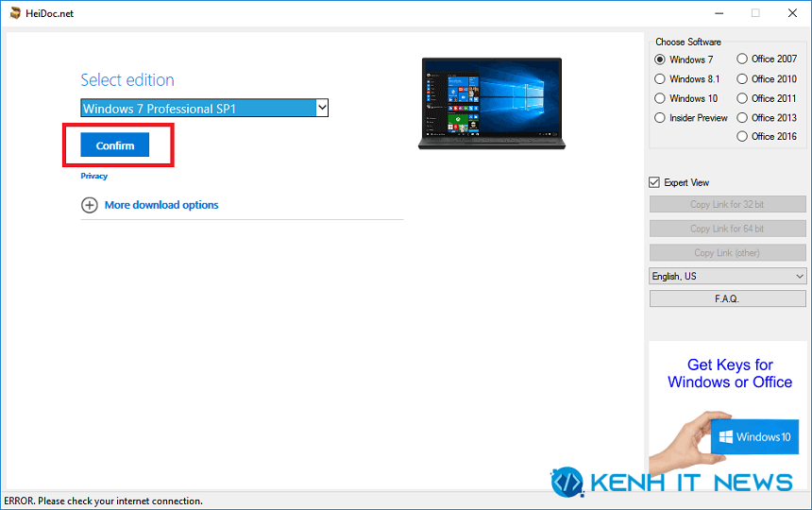Image resolution: width=812 pixels, height=510 pixels.
Task: Click the Choose Software group label
Action: 687,42
